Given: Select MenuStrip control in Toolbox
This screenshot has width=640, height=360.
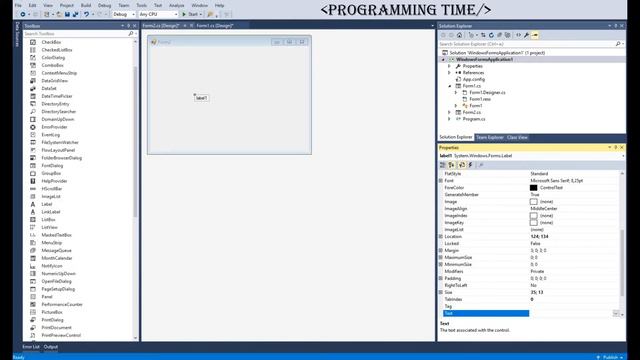Looking at the screenshot, I should [52, 243].
